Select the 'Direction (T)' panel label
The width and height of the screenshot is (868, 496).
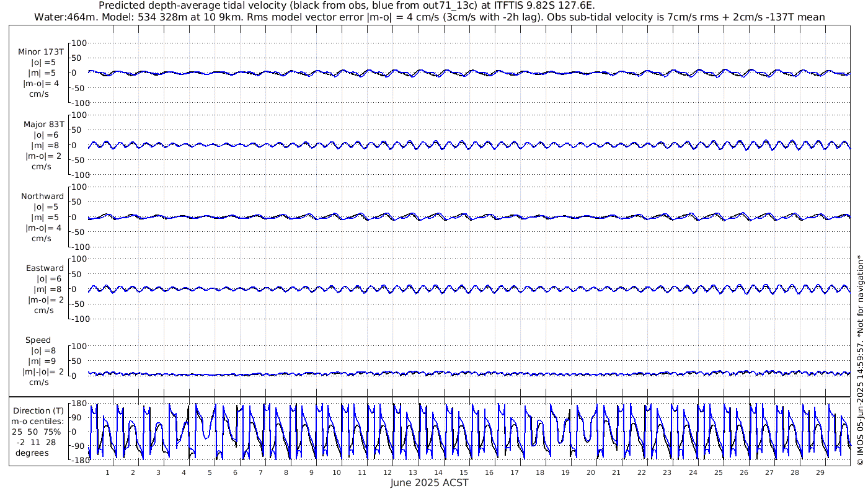38,410
